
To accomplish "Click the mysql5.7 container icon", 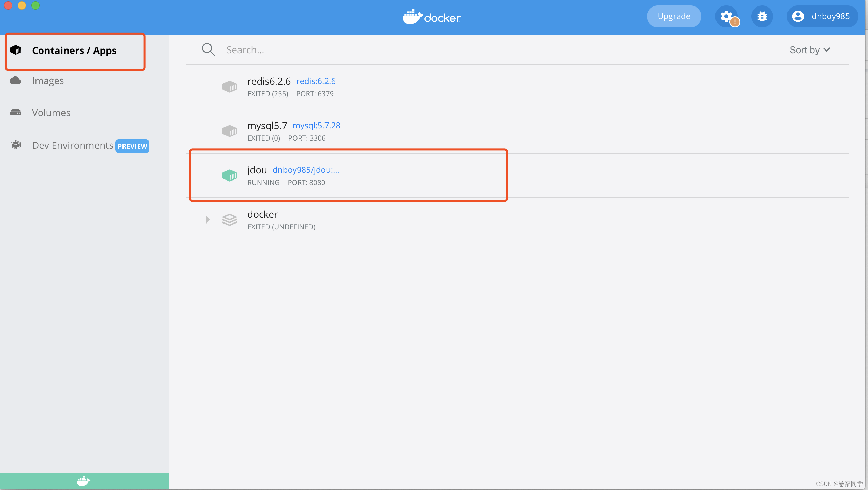I will (x=230, y=131).
